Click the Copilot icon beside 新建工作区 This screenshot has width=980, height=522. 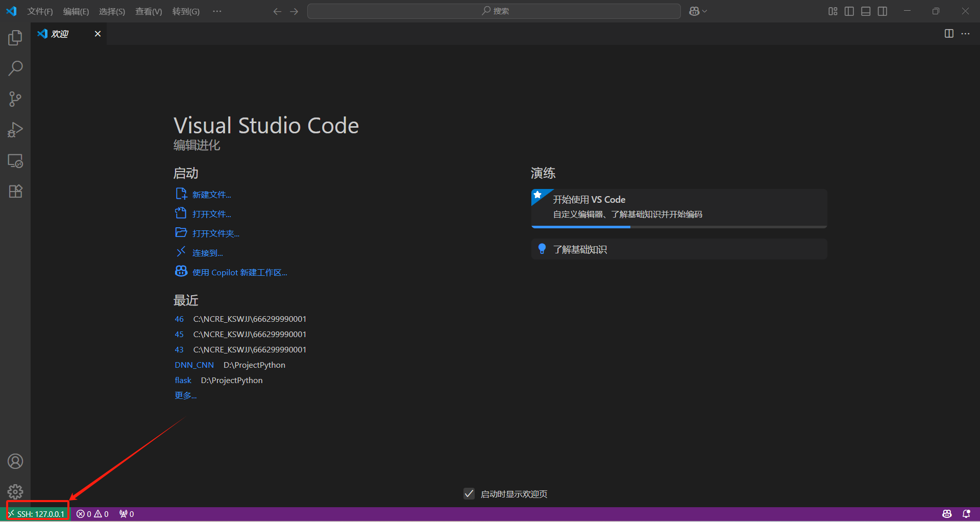click(181, 271)
